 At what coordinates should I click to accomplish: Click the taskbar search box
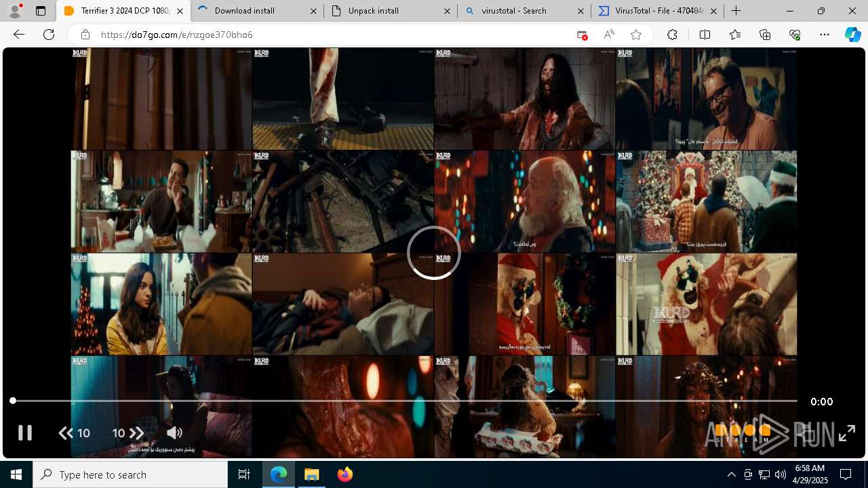pos(130,474)
